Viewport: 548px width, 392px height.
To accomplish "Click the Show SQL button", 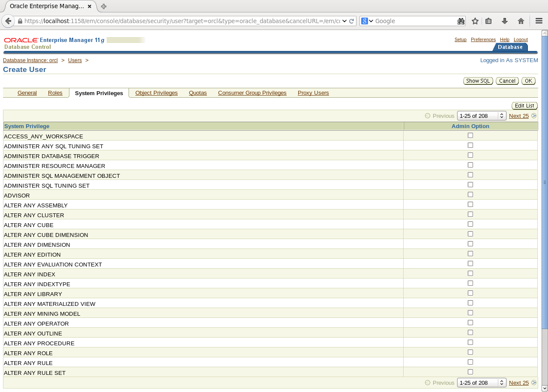I will [478, 81].
